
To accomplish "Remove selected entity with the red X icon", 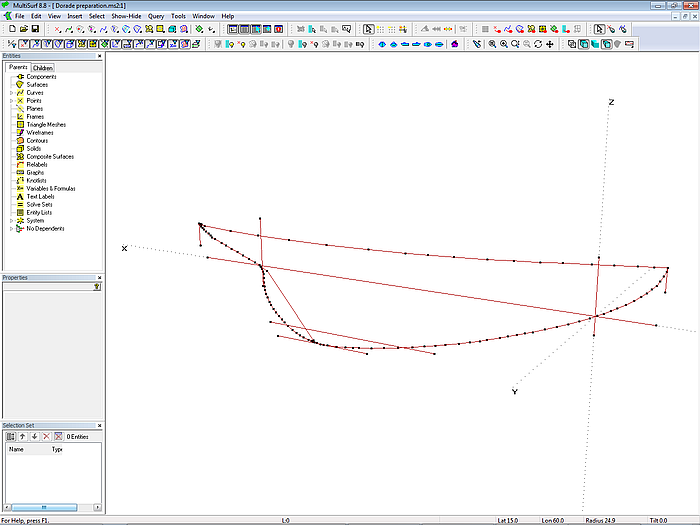I will click(x=46, y=436).
